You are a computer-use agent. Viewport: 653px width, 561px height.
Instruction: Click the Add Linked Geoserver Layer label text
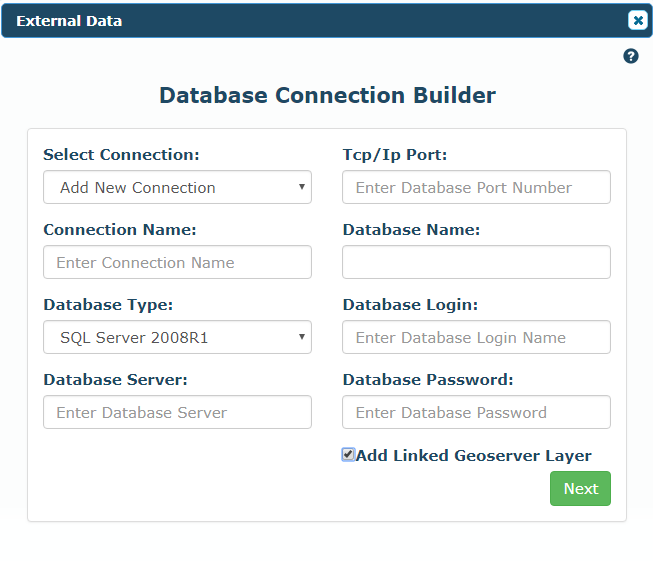coord(474,456)
